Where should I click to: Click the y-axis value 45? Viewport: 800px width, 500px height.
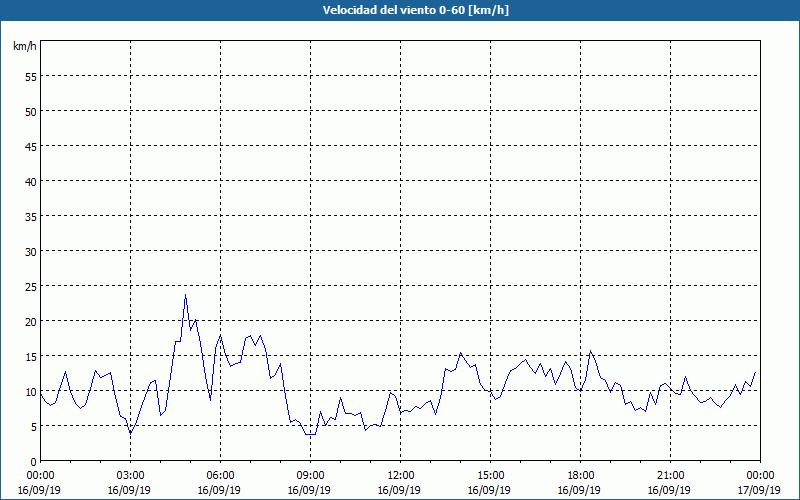(31, 146)
